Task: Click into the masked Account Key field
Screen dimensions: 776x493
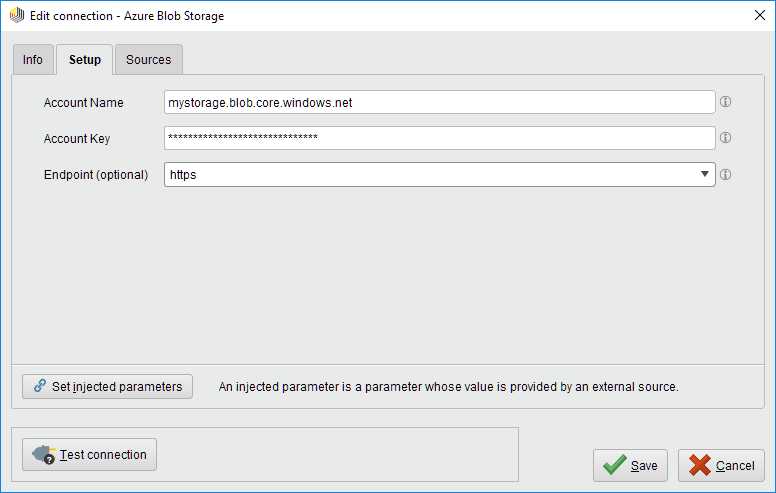Action: point(439,138)
